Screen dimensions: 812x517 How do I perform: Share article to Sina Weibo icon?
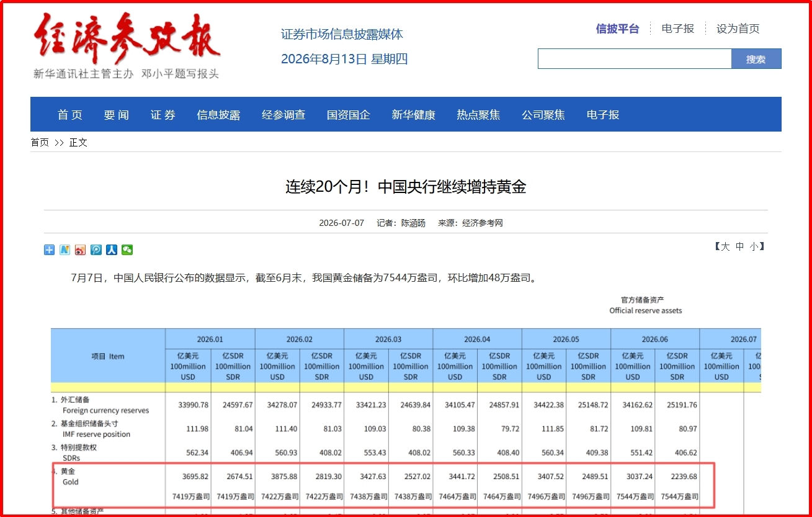(81, 250)
